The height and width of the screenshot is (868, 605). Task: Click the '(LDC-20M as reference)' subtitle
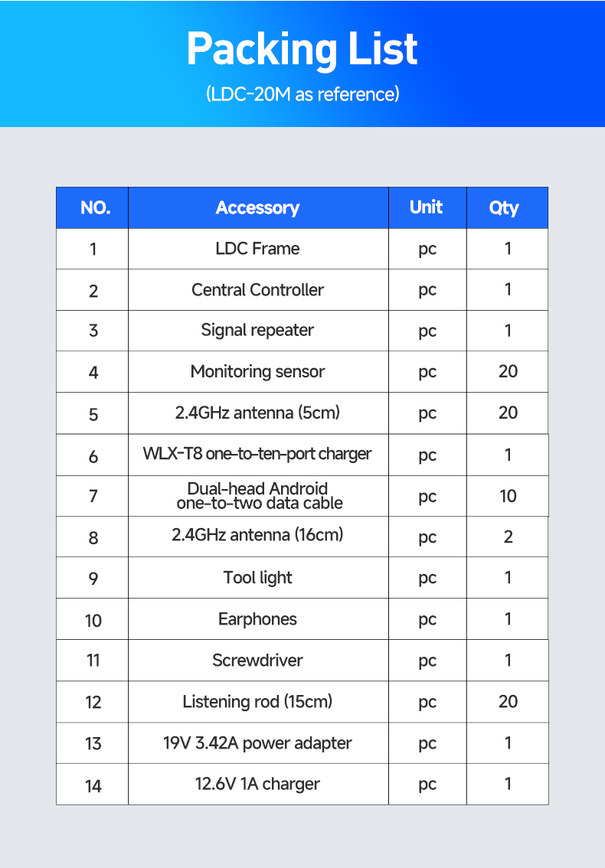(302, 94)
